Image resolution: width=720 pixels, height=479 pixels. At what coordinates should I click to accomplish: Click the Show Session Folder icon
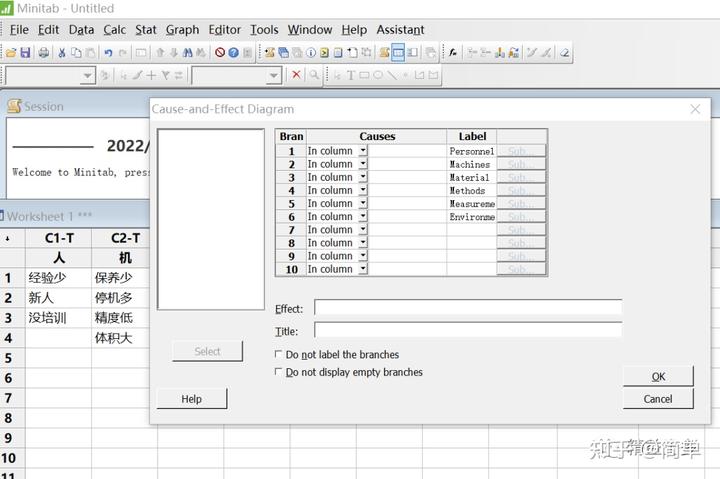[x=270, y=53]
